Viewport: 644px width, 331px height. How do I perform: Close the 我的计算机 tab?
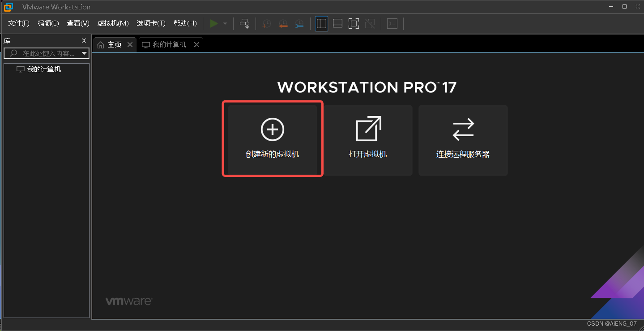(x=196, y=45)
